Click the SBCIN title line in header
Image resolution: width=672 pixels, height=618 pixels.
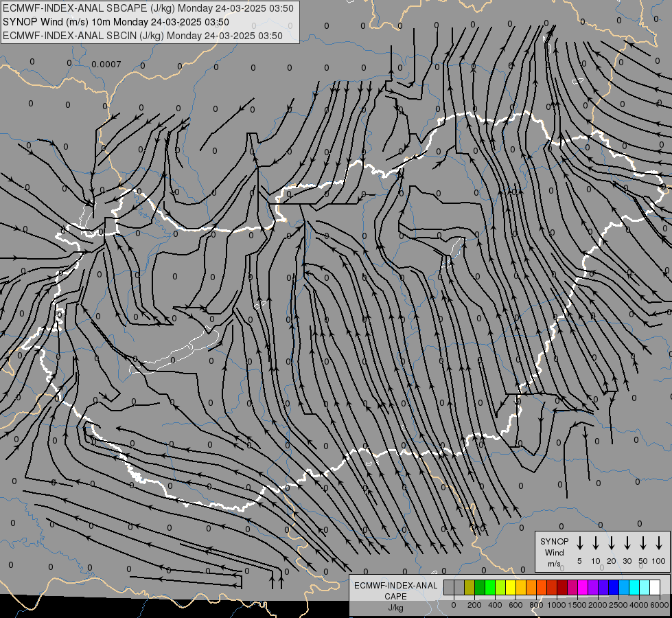(x=143, y=36)
